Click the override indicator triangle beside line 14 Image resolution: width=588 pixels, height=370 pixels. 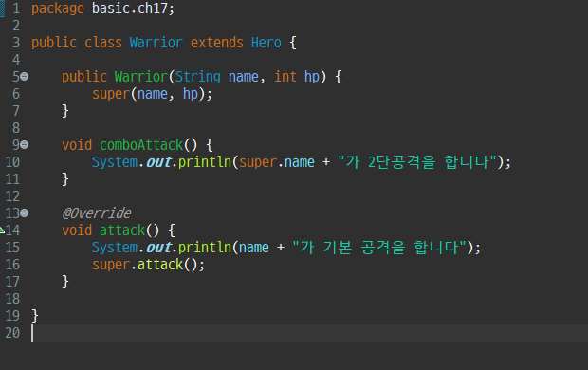[2, 231]
